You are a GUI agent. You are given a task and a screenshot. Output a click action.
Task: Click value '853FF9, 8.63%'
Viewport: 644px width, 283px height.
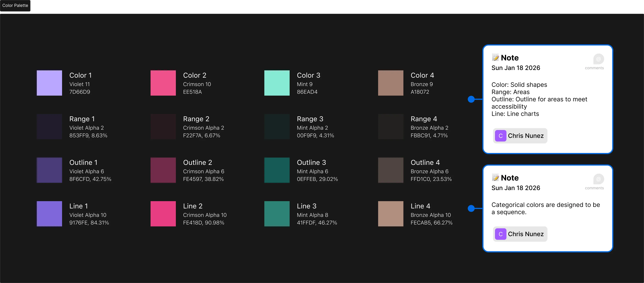click(x=88, y=136)
